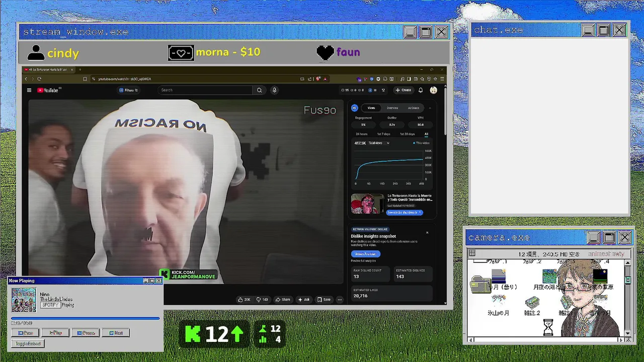Click Prev in the Now Playing window
Image resolution: width=644 pixels, height=362 pixels.
tap(25, 333)
